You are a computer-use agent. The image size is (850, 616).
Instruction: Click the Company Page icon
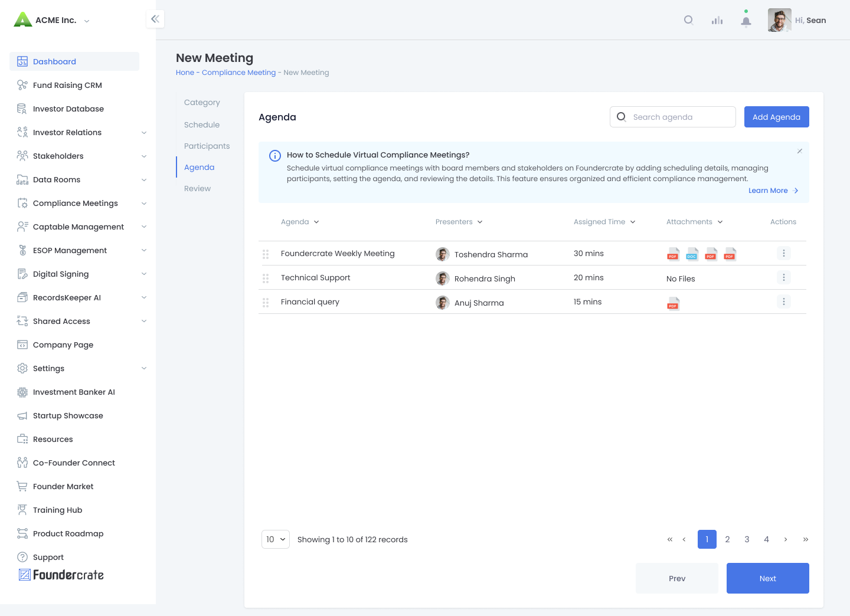point(22,345)
